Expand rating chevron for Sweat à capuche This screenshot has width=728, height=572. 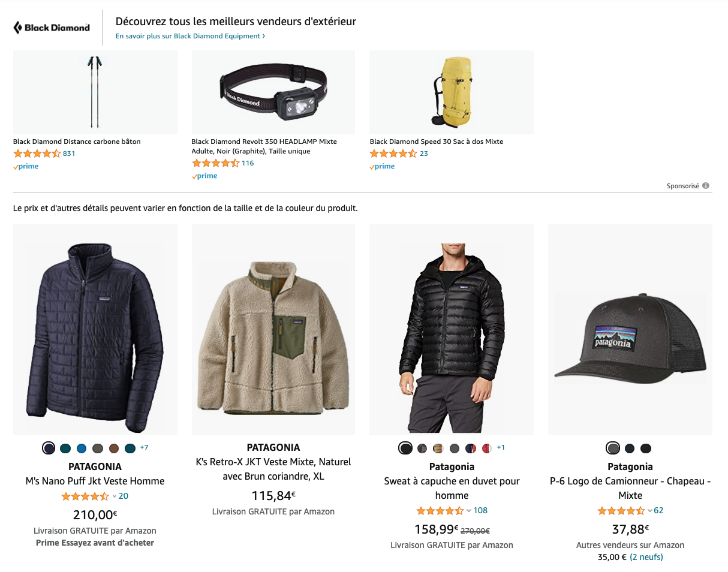click(x=469, y=511)
